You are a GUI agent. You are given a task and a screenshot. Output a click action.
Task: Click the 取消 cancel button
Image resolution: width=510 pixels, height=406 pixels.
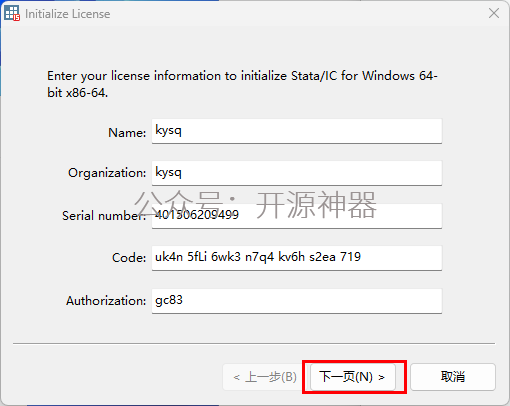tap(453, 377)
